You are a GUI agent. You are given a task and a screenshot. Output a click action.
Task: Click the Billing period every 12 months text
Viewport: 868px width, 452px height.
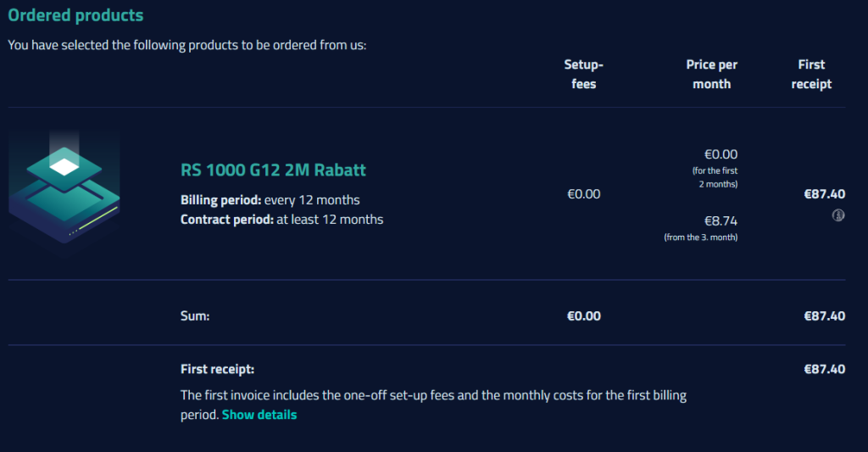point(270,200)
